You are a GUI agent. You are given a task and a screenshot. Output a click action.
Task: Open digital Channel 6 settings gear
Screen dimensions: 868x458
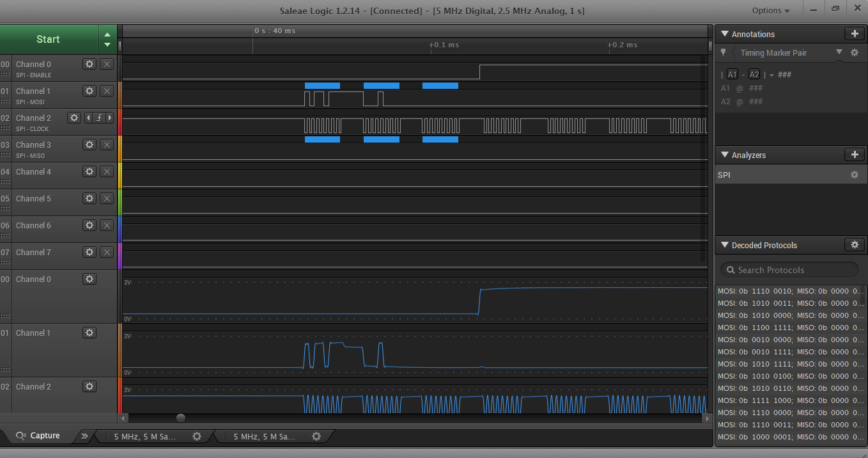point(89,225)
